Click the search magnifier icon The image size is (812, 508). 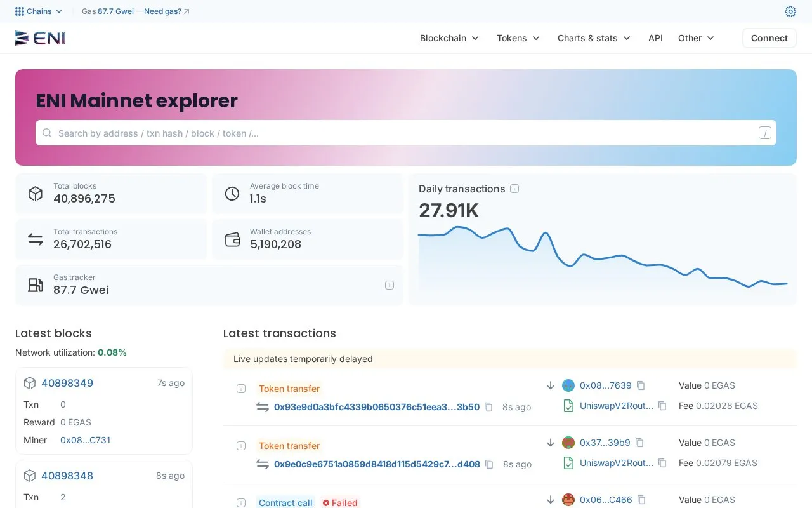click(x=47, y=133)
